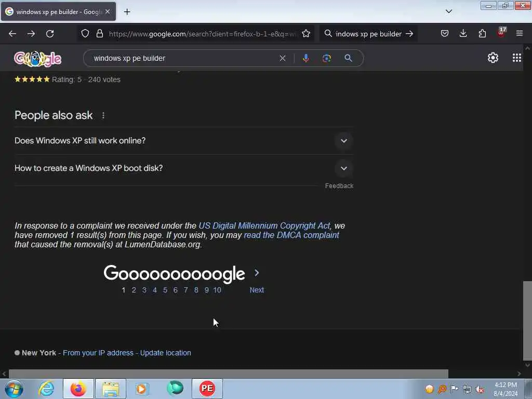Screen dimensions: 532x399
Task: Click the green globe taskbar icon
Action: (175, 388)
